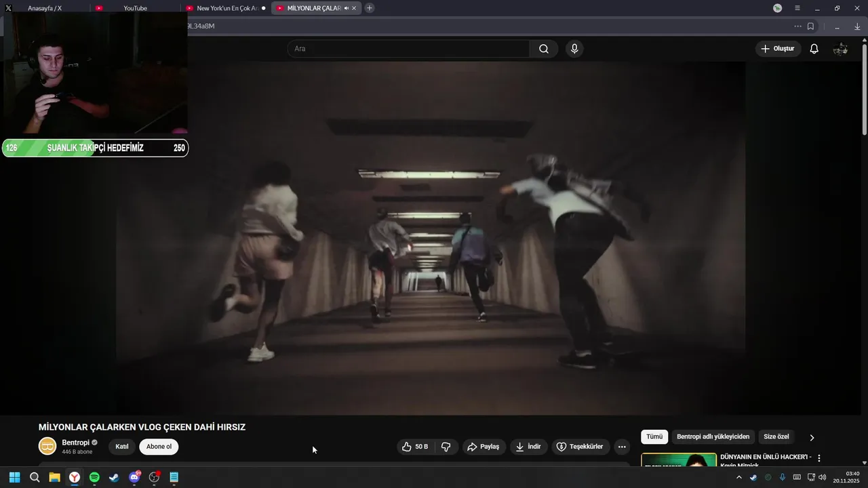Click the Paylaş share button
Screen dimensions: 868x488
[x=484, y=447]
